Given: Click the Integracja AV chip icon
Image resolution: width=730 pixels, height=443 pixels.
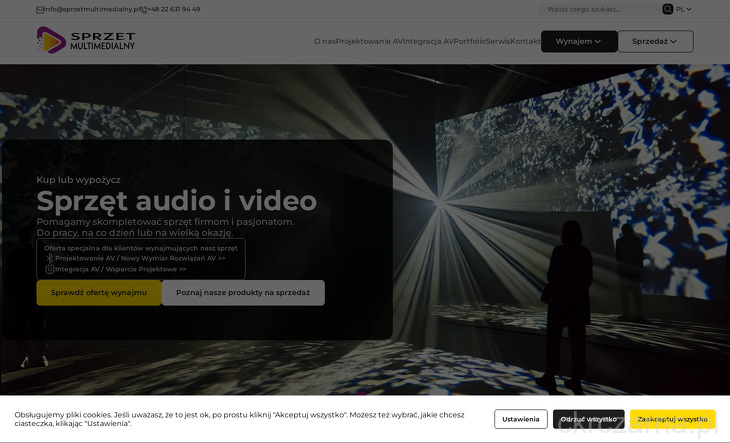Looking at the screenshot, I should (x=50, y=269).
